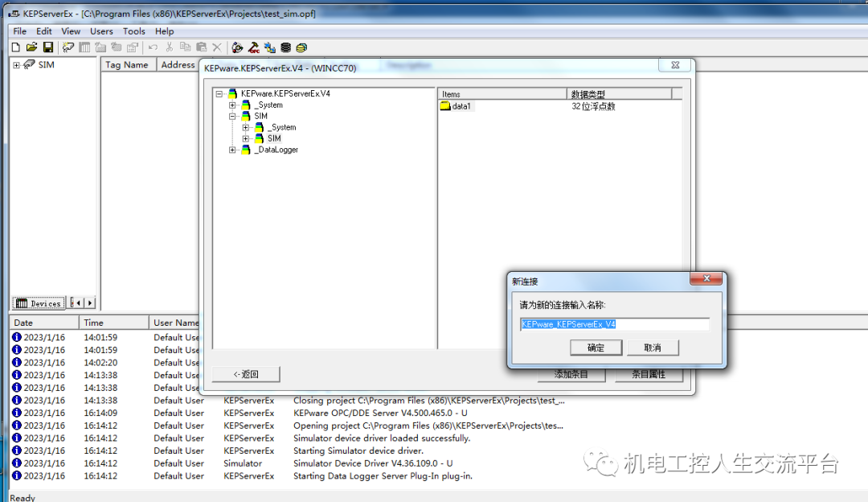Collapse the KEPware.KEPServerEx.V4 root node

tap(219, 94)
